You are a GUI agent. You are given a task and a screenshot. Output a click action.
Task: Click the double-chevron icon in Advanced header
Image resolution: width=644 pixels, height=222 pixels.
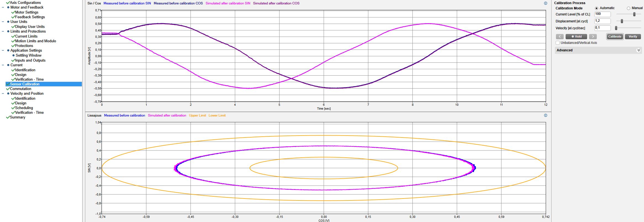click(638, 50)
